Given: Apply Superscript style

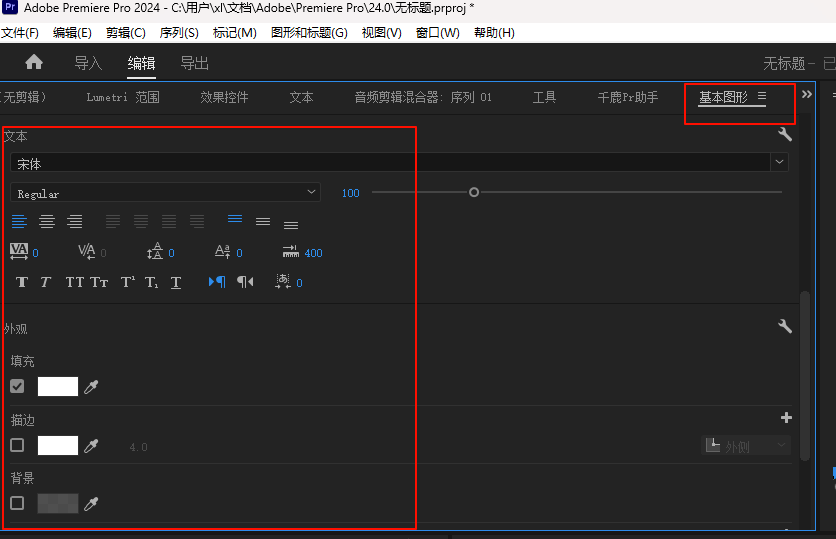Looking at the screenshot, I should click(127, 282).
